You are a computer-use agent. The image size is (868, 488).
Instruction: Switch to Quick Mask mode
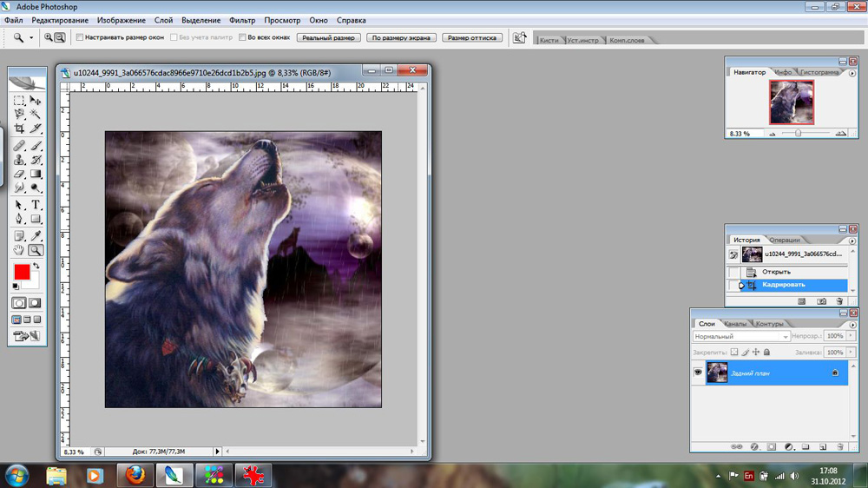pos(35,303)
